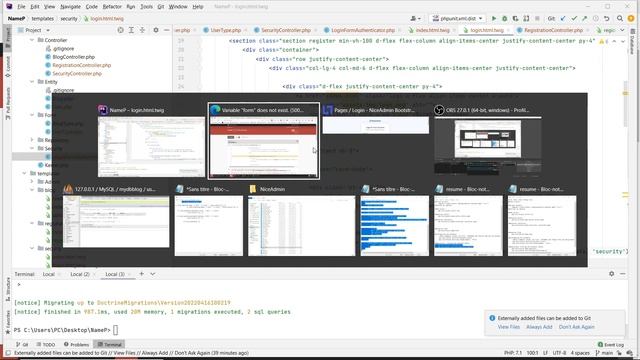Click Git push arrow icon
Image resolution: width=640 pixels, height=360 pixels.
click(x=584, y=18)
